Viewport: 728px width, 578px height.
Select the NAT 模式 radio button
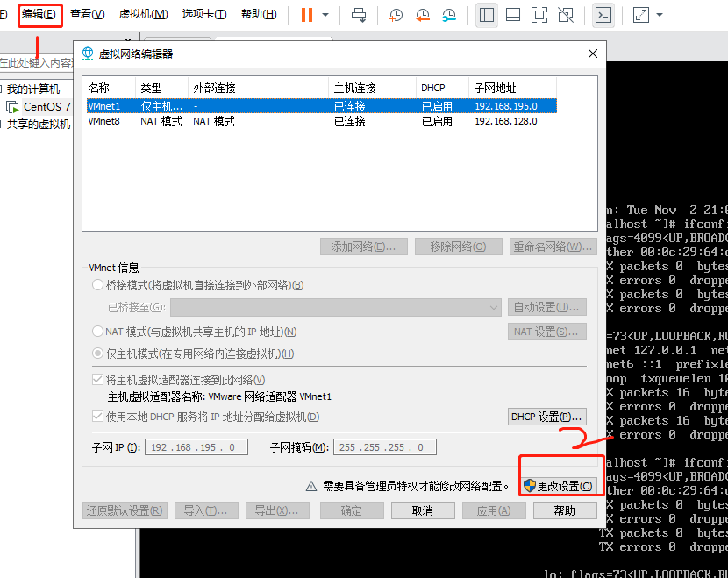tap(97, 331)
